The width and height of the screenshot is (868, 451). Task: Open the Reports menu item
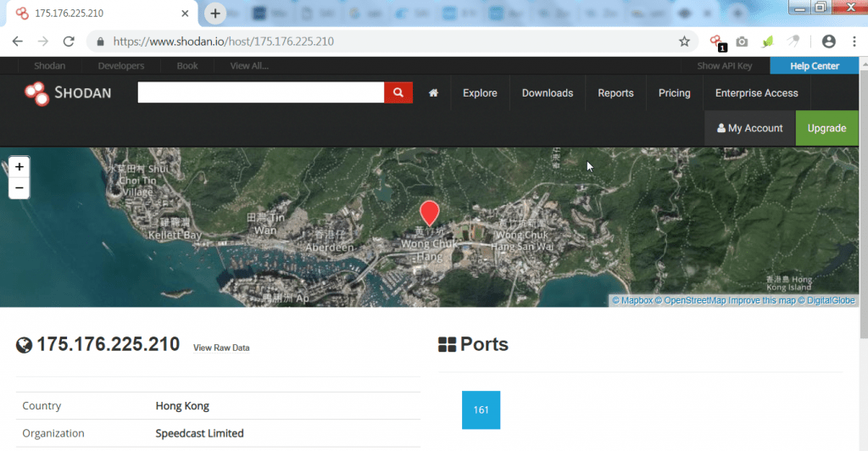click(x=615, y=93)
